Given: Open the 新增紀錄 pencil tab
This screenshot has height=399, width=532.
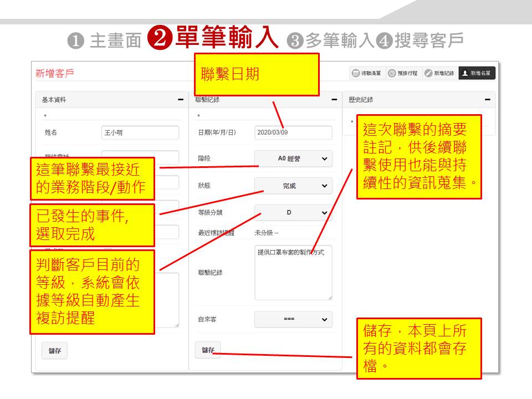Looking at the screenshot, I should (x=440, y=73).
